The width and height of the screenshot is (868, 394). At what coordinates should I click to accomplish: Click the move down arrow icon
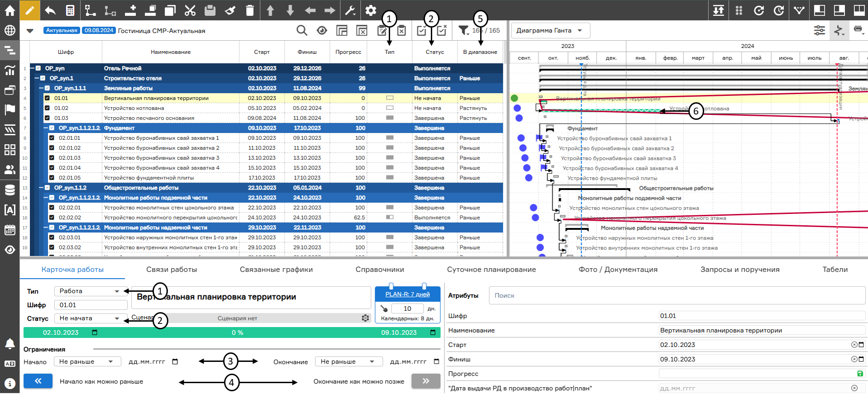pos(290,10)
